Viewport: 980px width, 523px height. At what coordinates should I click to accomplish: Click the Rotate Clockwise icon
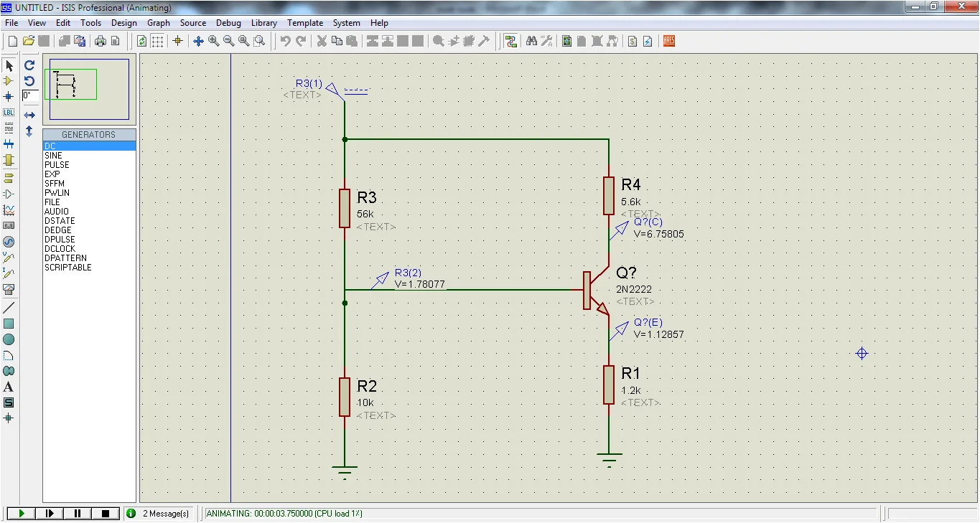[29, 65]
